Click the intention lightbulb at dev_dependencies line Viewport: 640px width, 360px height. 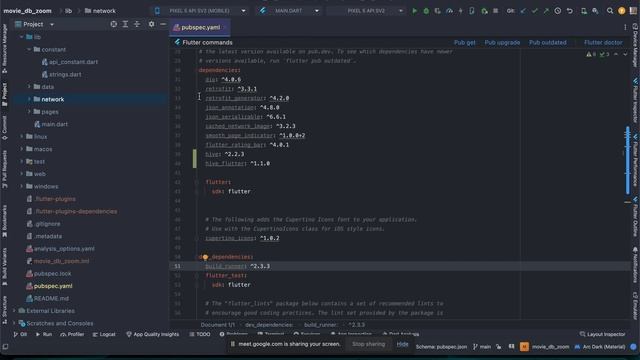pos(205,257)
